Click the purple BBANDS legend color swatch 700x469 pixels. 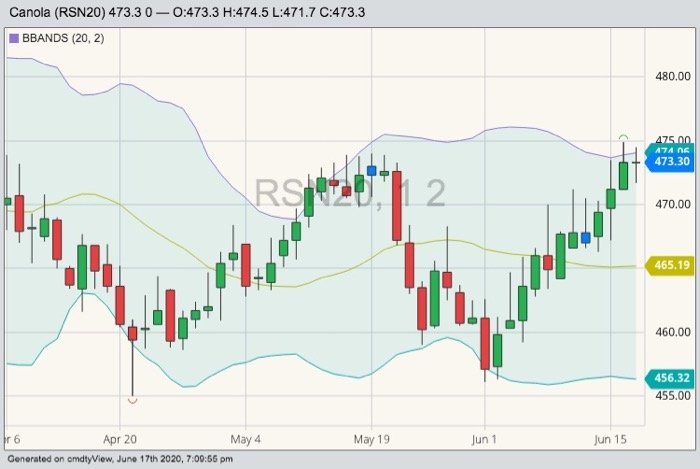coord(14,38)
